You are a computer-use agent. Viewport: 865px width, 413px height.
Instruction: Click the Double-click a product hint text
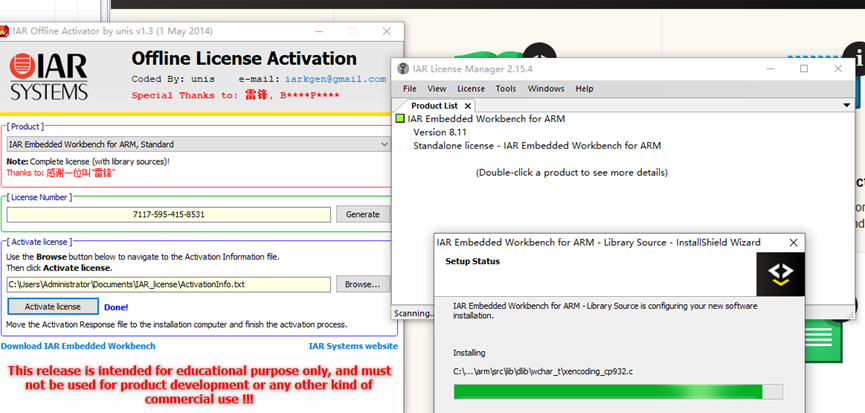(x=572, y=173)
